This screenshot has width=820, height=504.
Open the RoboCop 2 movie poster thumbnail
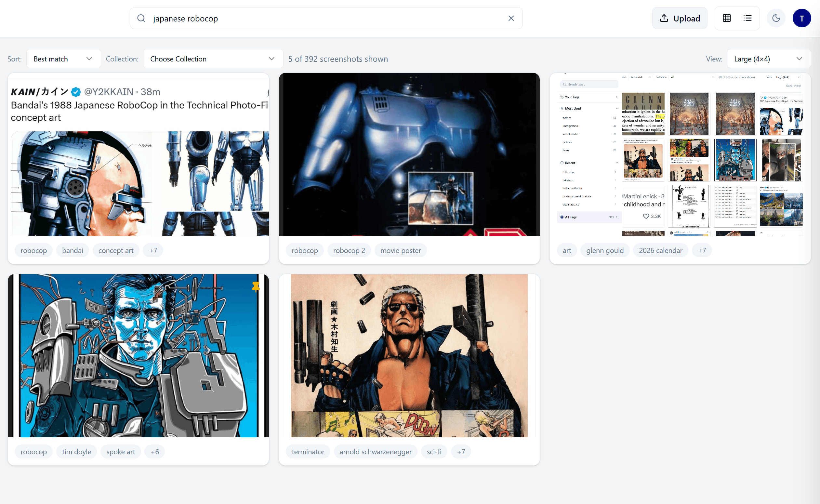pos(409,154)
